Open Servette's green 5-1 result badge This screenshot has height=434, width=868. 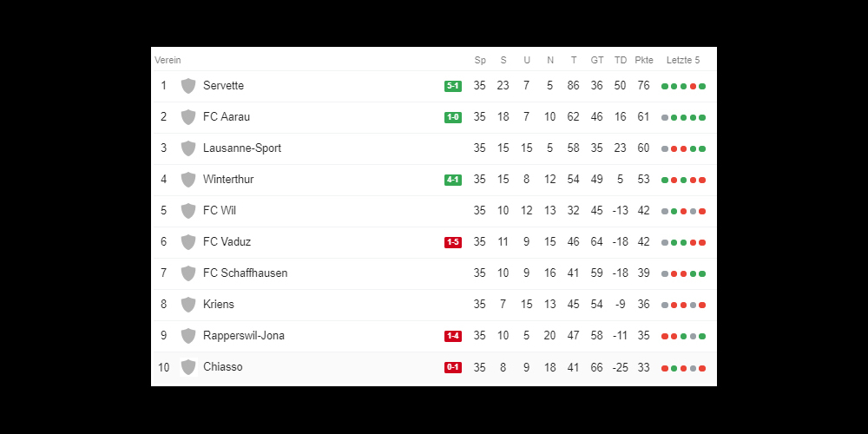coord(453,86)
